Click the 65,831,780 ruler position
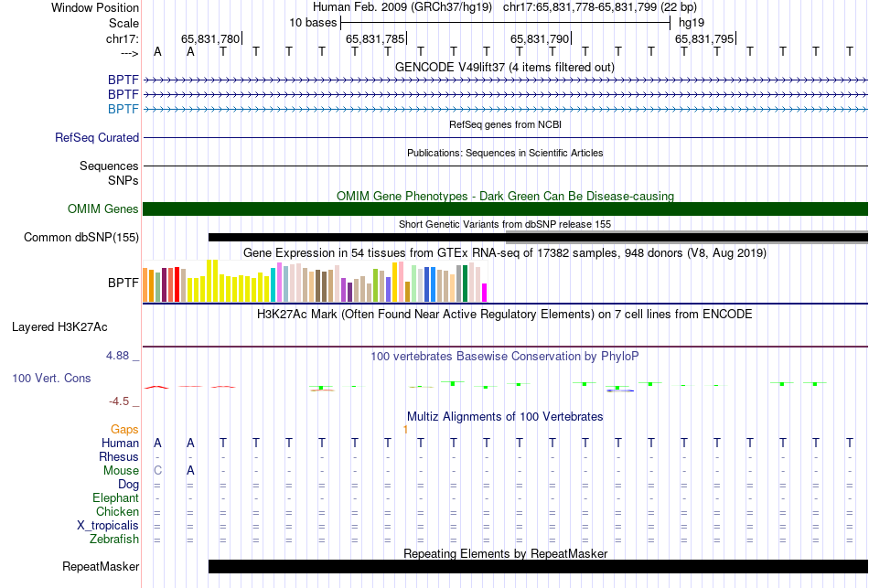Screen dimensions: 869x588 210,38
